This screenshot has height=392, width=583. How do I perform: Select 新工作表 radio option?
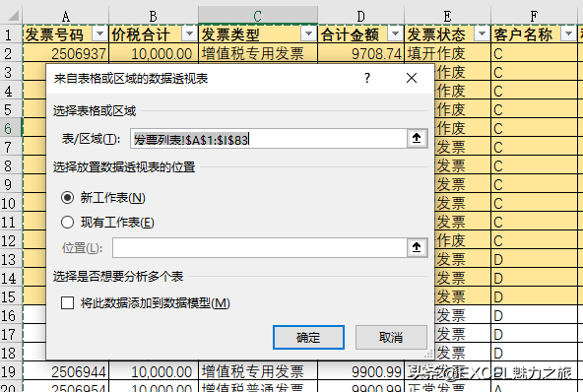point(103,198)
